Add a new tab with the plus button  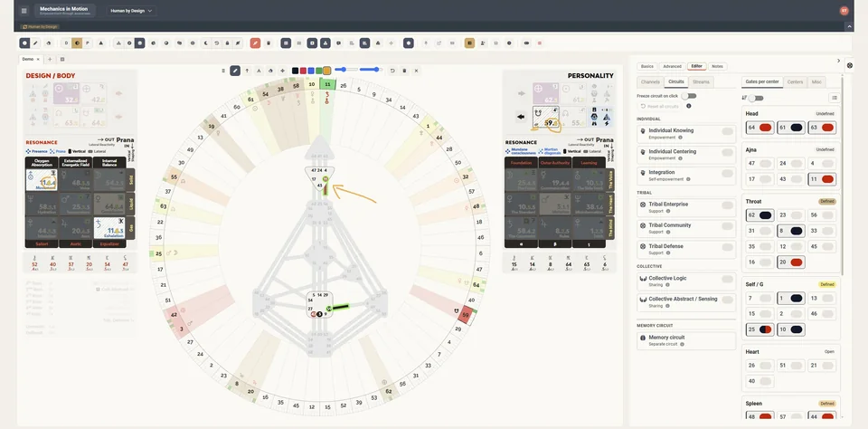[50, 60]
